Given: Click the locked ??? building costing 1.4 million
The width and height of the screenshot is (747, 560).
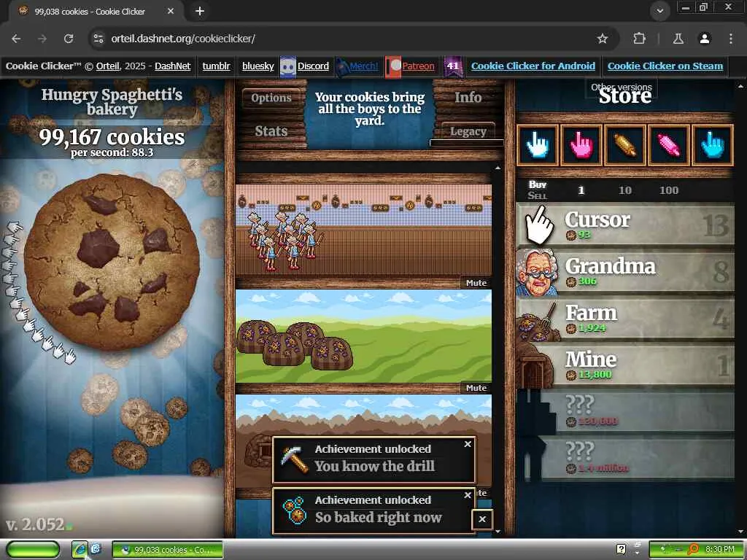Looking at the screenshot, I should click(x=625, y=459).
